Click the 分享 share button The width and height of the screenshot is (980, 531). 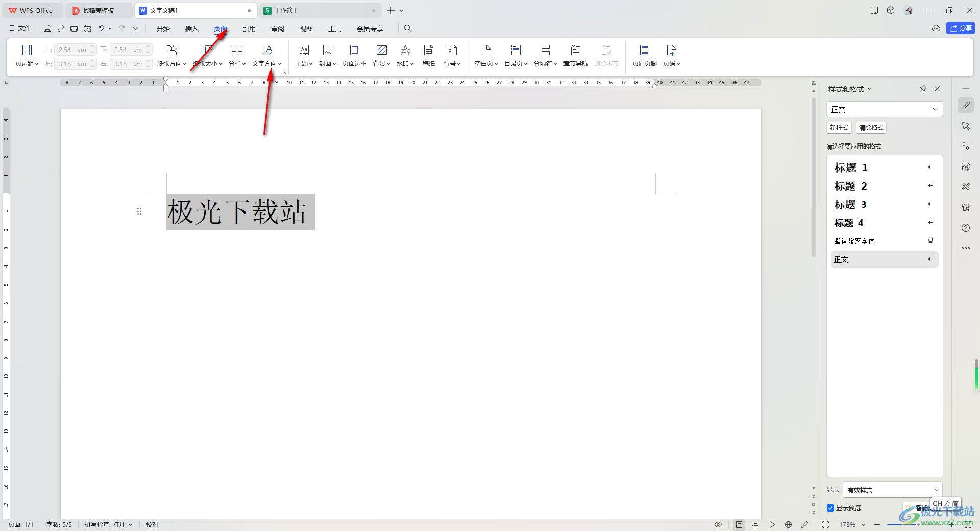(961, 28)
